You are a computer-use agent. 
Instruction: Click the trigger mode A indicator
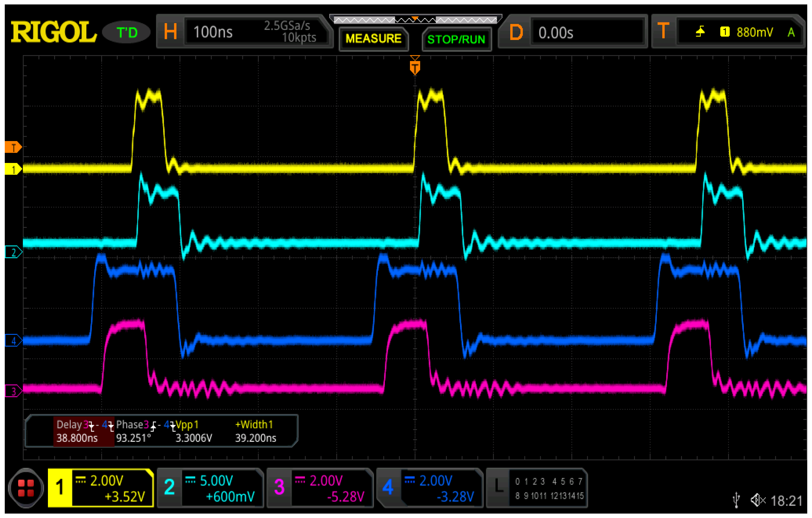tap(791, 32)
